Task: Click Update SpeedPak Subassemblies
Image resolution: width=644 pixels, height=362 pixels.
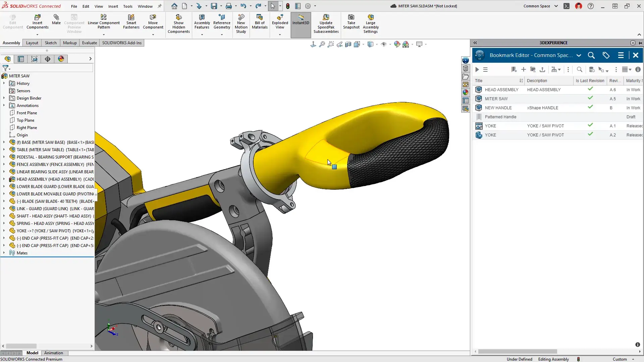Action: click(x=326, y=24)
